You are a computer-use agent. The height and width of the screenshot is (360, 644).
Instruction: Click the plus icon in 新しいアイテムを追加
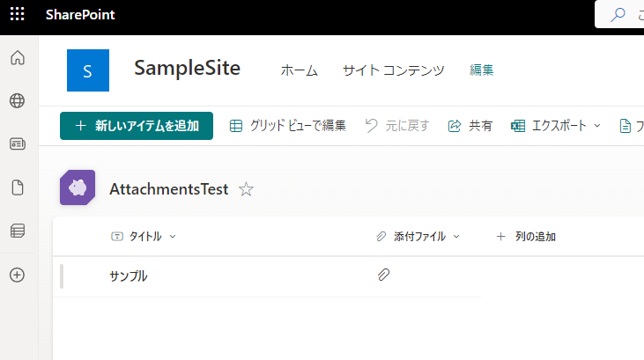click(x=81, y=126)
